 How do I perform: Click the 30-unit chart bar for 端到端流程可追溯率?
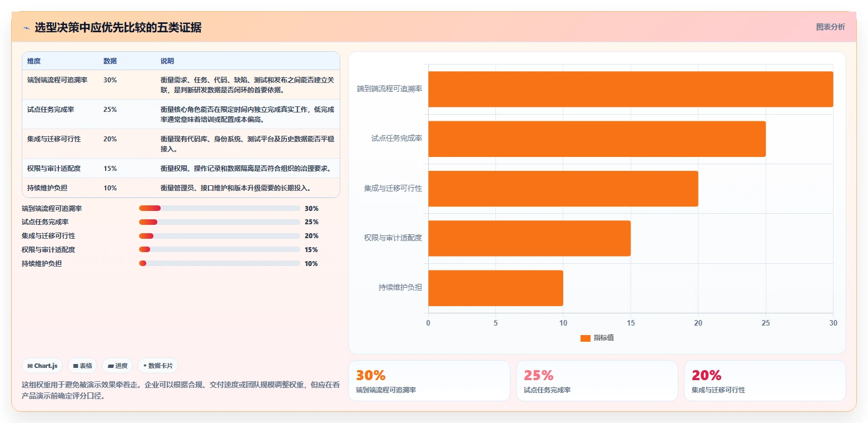(631, 89)
